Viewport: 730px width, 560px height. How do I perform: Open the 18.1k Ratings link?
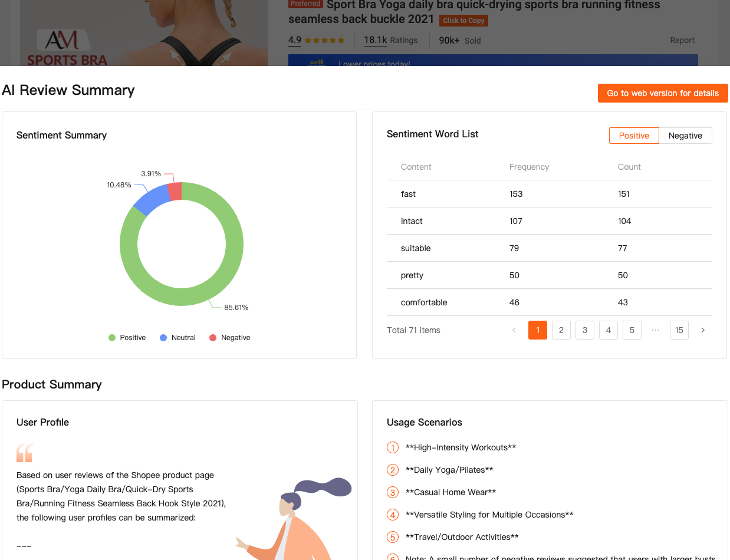tap(390, 40)
